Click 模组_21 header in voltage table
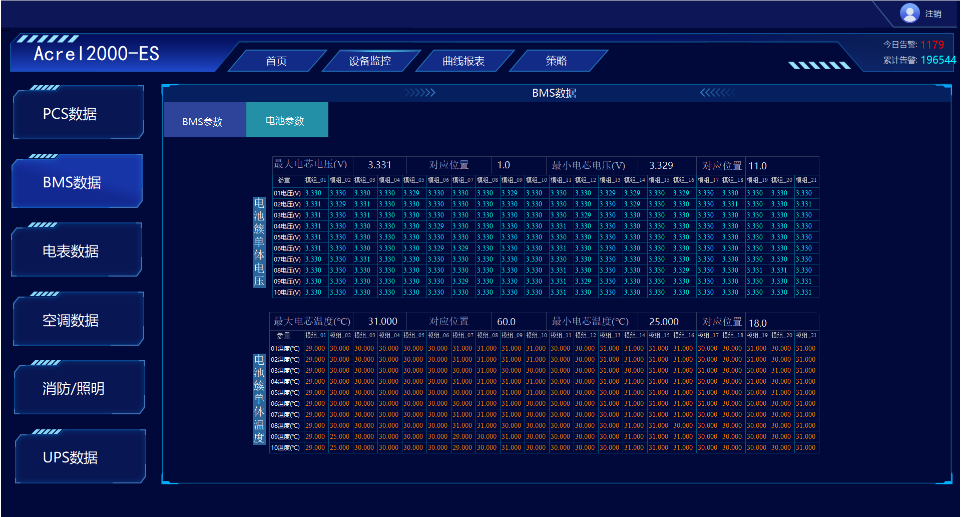 click(x=806, y=180)
